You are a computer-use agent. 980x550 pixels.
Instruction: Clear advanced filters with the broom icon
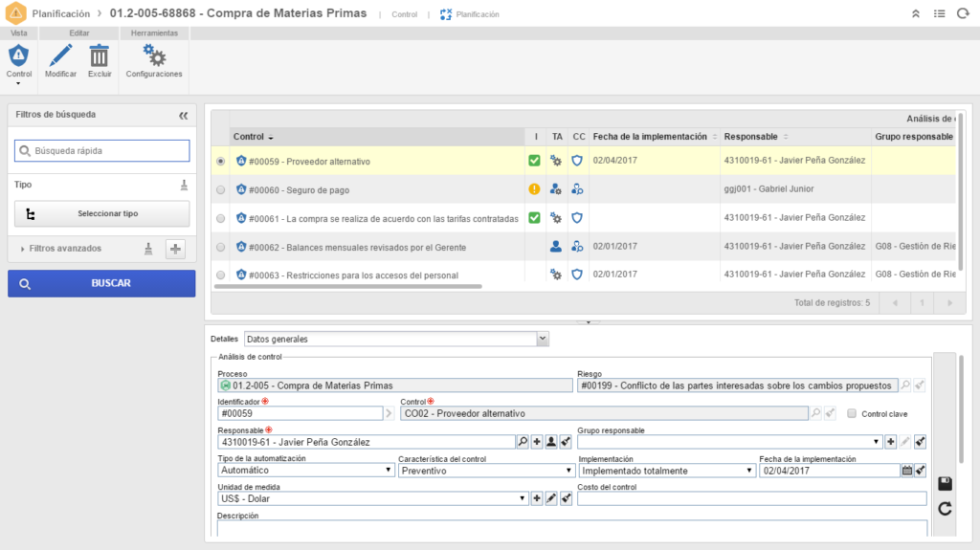pyautogui.click(x=148, y=249)
